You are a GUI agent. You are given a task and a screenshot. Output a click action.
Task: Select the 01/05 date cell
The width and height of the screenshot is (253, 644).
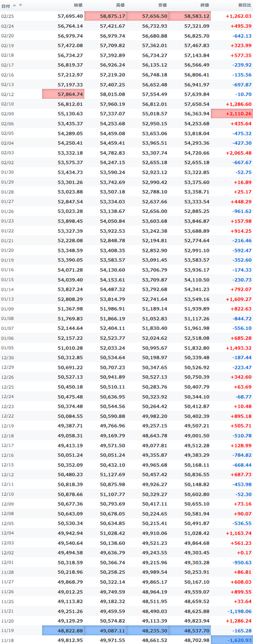pos(7,348)
